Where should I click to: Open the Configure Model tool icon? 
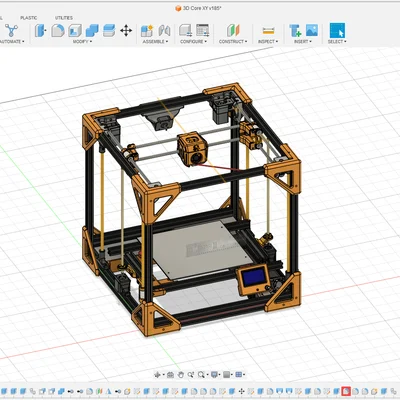185,30
